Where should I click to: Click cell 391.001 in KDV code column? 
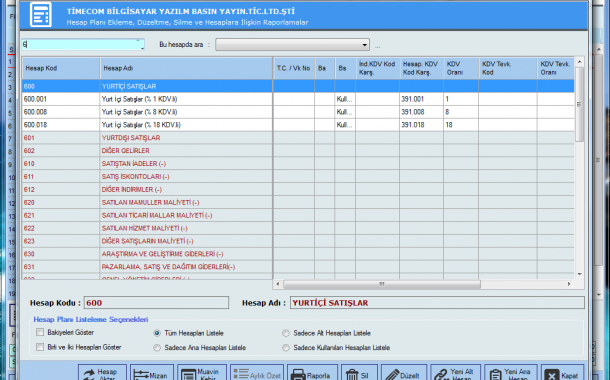pos(421,99)
